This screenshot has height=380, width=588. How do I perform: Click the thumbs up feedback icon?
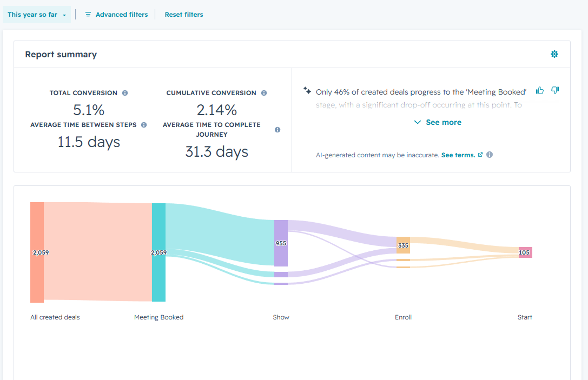click(540, 90)
